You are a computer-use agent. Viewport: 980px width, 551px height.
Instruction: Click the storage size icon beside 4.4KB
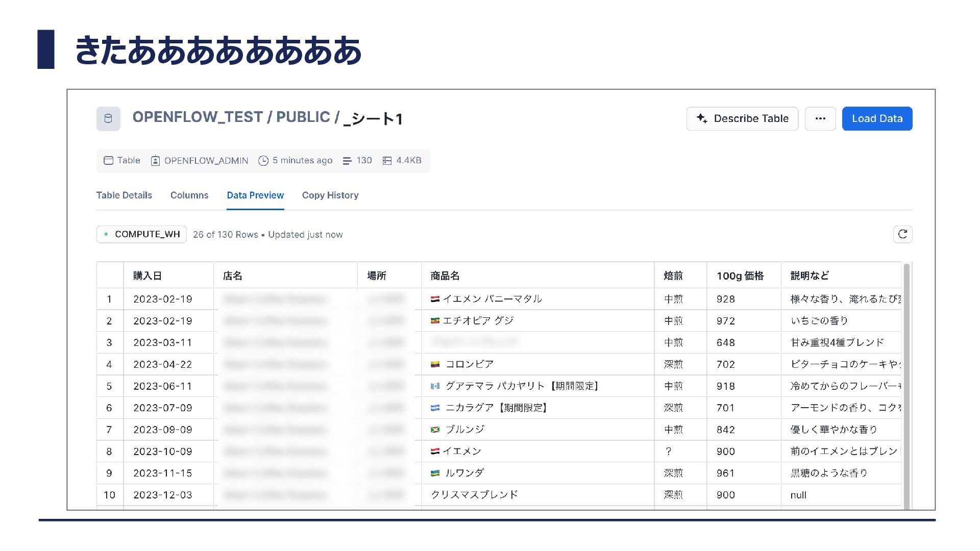(387, 161)
